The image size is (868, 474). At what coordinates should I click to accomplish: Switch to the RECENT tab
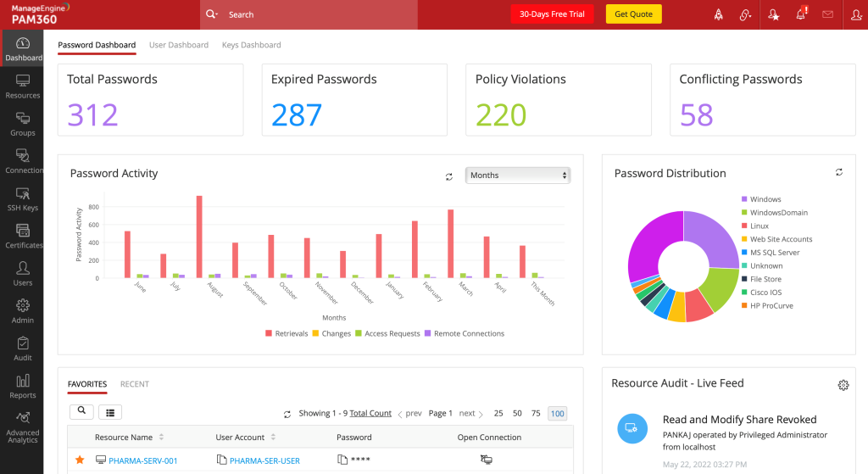[134, 384]
